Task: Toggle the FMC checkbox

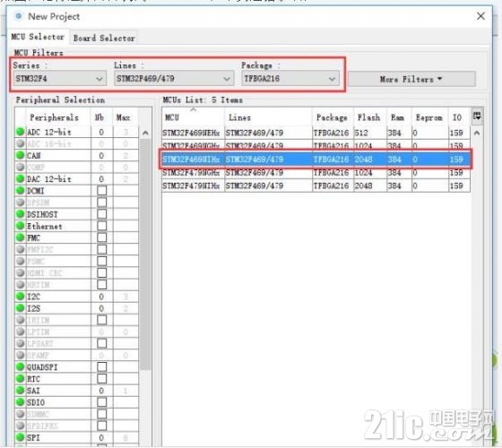Action: point(101,237)
